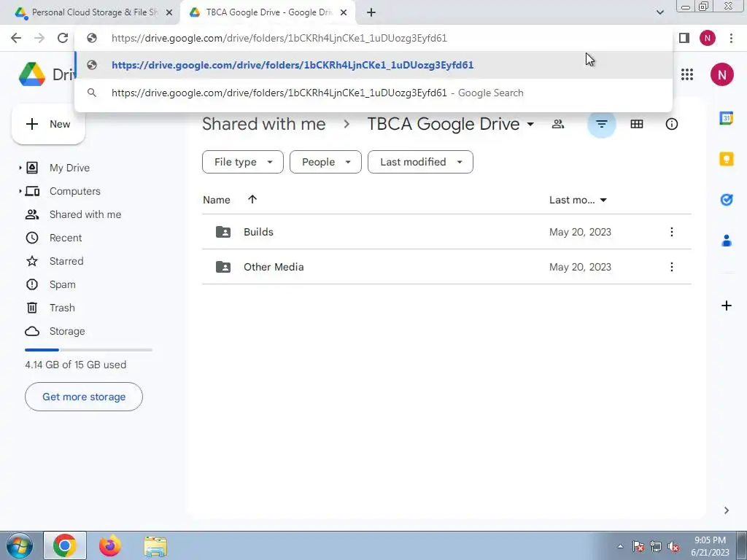This screenshot has height=560, width=747.
Task: Open Google Keep side panel icon
Action: point(726,158)
